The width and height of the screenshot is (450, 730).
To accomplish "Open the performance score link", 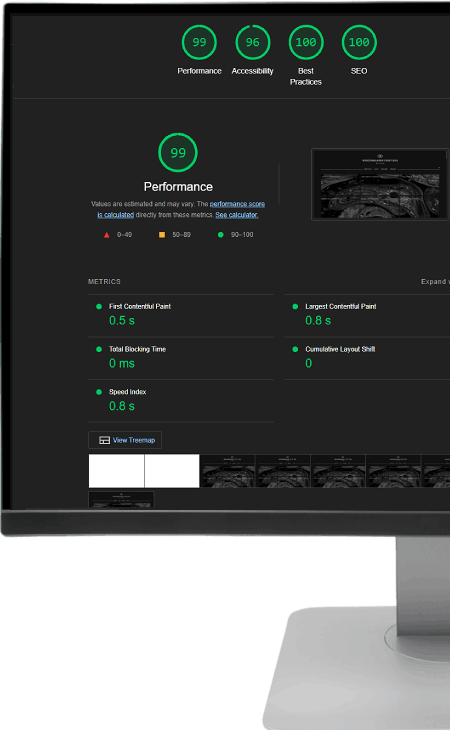I will click(x=237, y=204).
